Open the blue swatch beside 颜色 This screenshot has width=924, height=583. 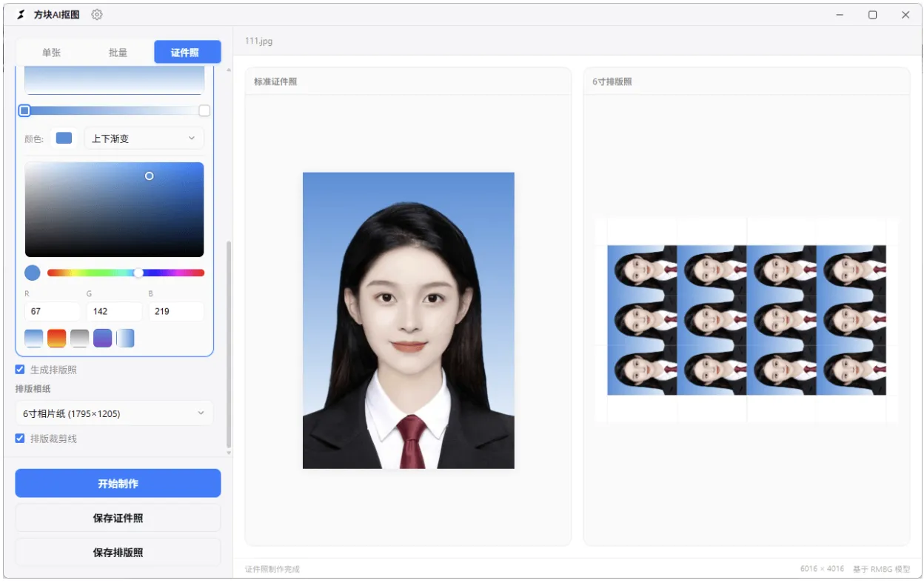(x=64, y=138)
